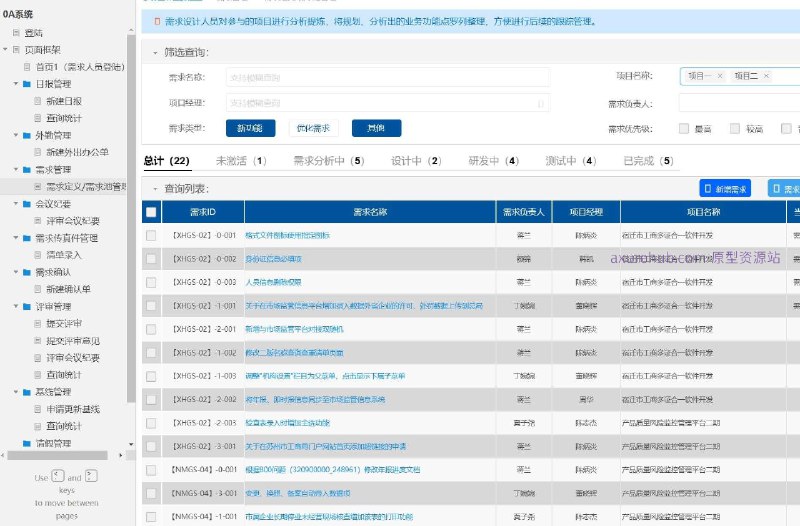Switch to the 总计 (22) tab
Image resolution: width=800 pixels, height=526 pixels.
tap(167, 161)
